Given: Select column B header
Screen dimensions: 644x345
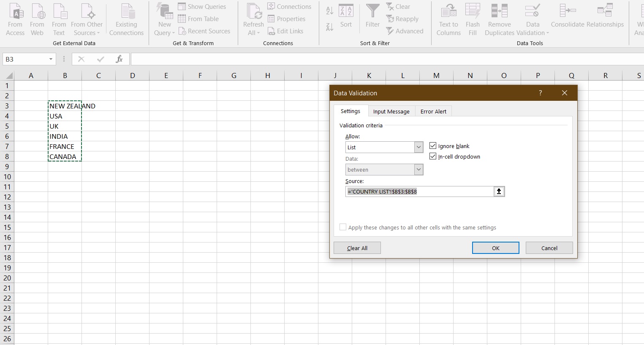Looking at the screenshot, I should click(x=65, y=75).
